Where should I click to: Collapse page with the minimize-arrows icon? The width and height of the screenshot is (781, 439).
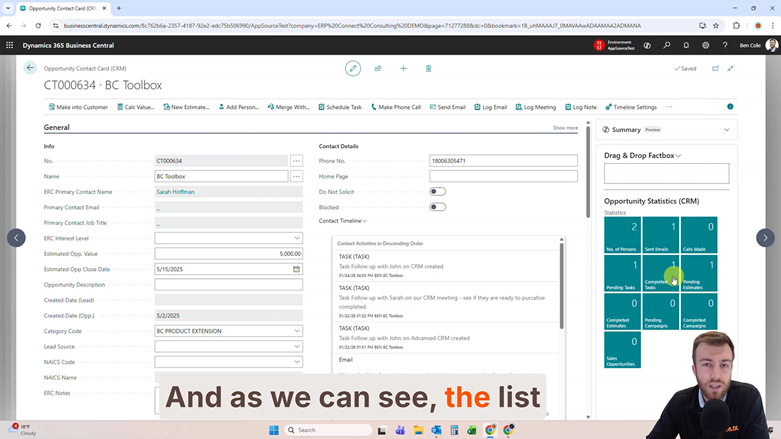[731, 68]
